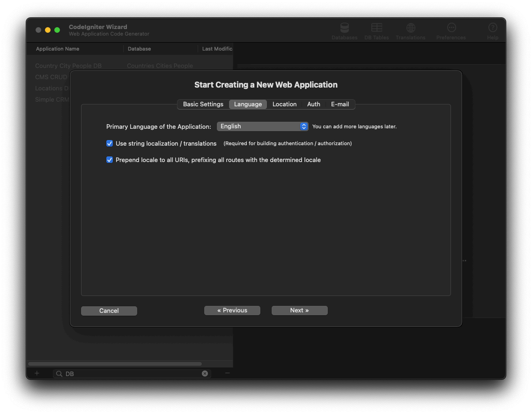Select the Location tab

pyautogui.click(x=284, y=104)
